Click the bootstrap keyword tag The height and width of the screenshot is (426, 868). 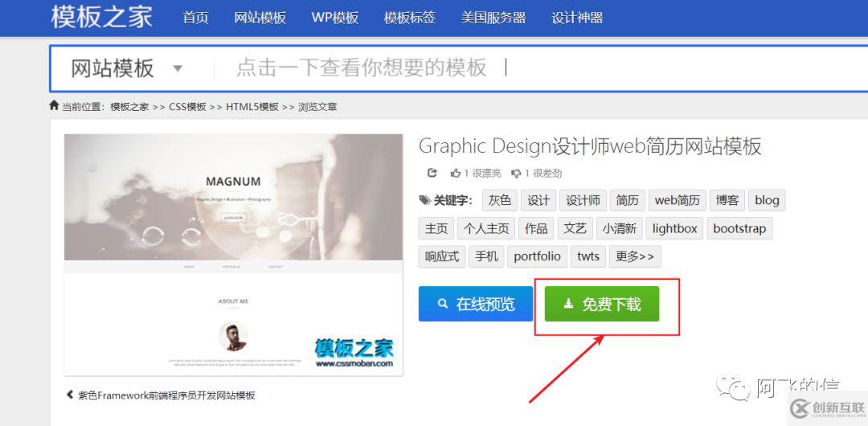tap(739, 228)
